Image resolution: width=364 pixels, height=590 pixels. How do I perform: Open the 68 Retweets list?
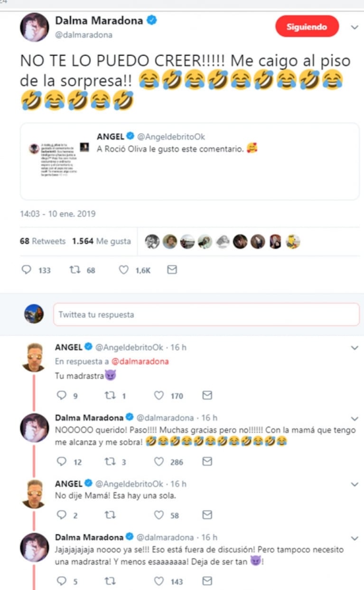43,241
